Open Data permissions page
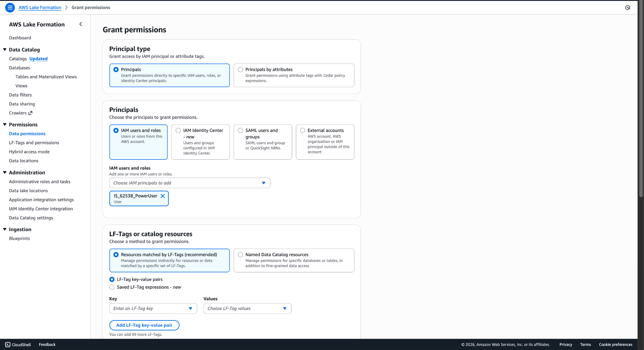Screen dimensions: 644x350 tap(27, 134)
